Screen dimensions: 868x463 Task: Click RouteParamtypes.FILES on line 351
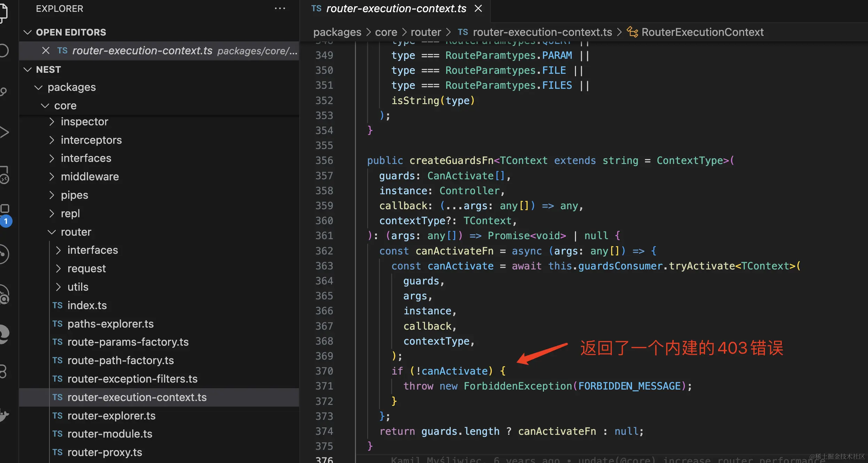(x=508, y=86)
